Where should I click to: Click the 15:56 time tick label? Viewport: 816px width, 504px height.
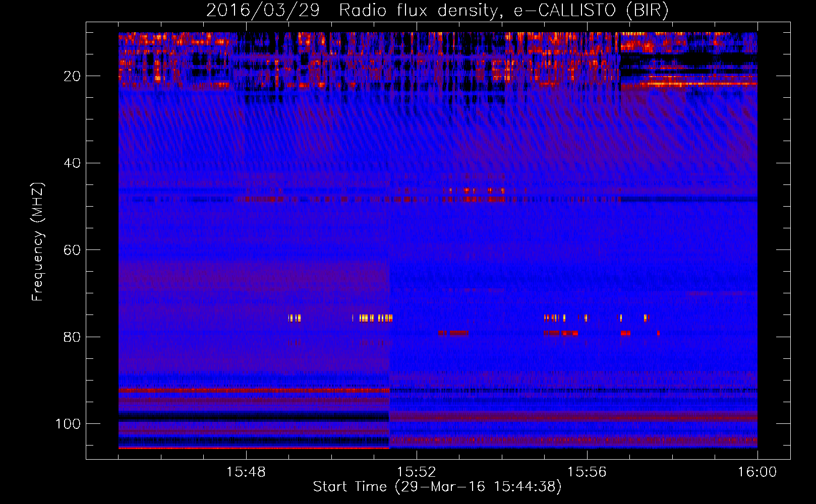[x=587, y=472]
